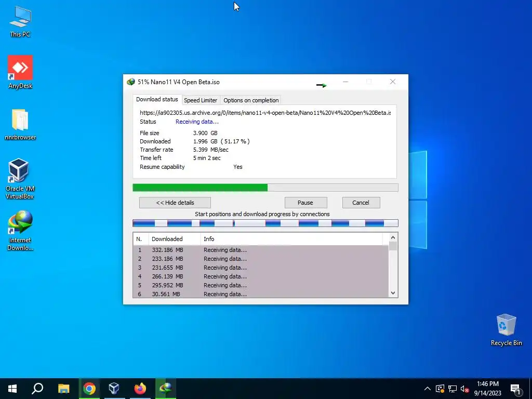Click the muted volume tray icon

click(464, 389)
